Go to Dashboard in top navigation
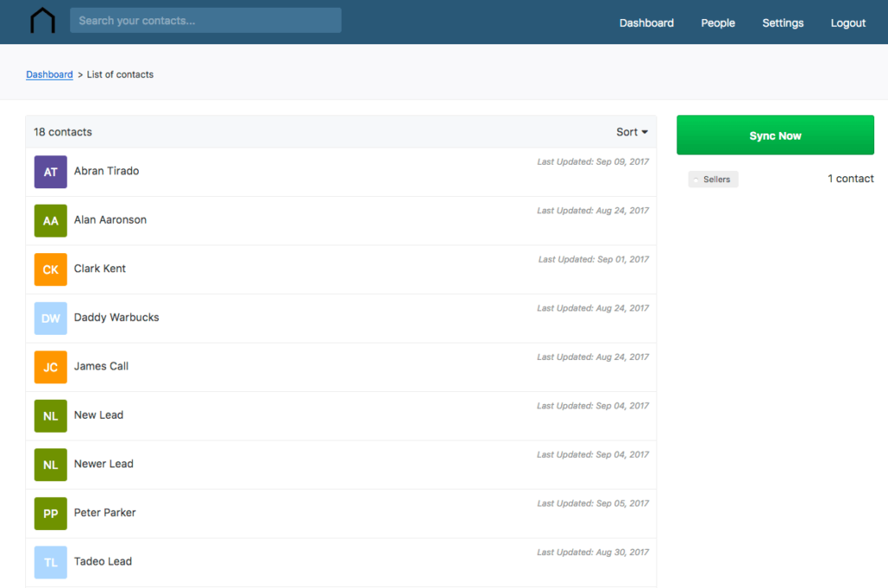888x588 pixels. (x=646, y=23)
